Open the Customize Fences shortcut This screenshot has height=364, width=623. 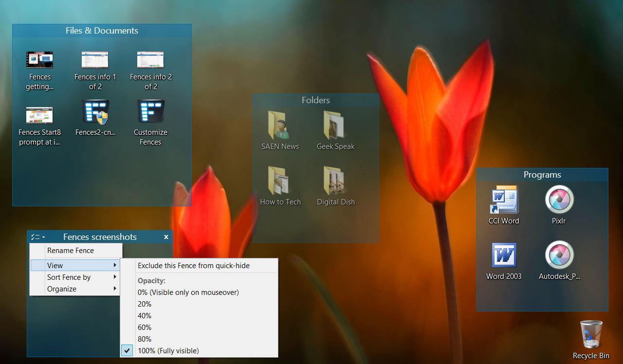pyautogui.click(x=150, y=113)
